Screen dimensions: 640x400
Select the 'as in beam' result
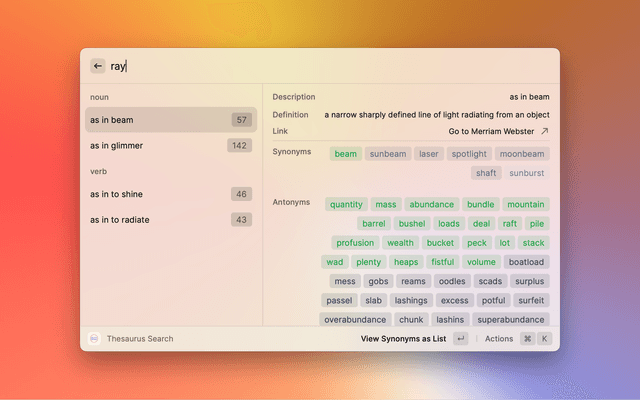169,120
